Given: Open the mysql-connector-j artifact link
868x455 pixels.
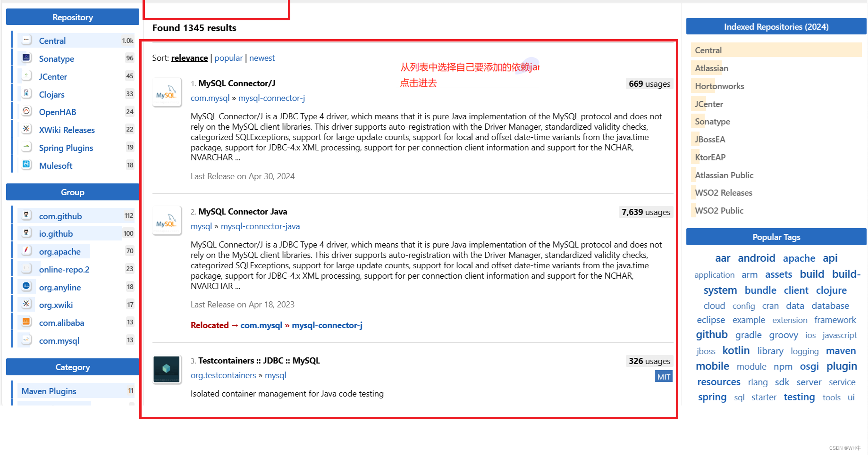Looking at the screenshot, I should (x=271, y=98).
